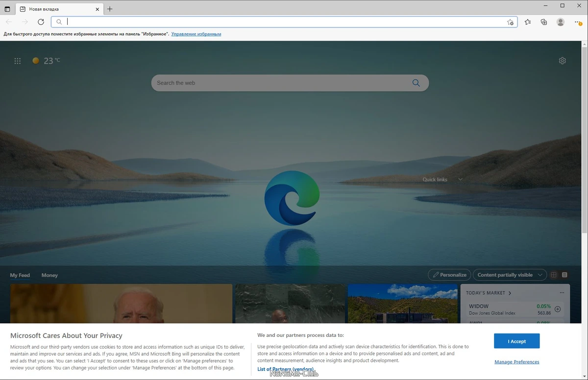Click the Personalize button

point(449,275)
